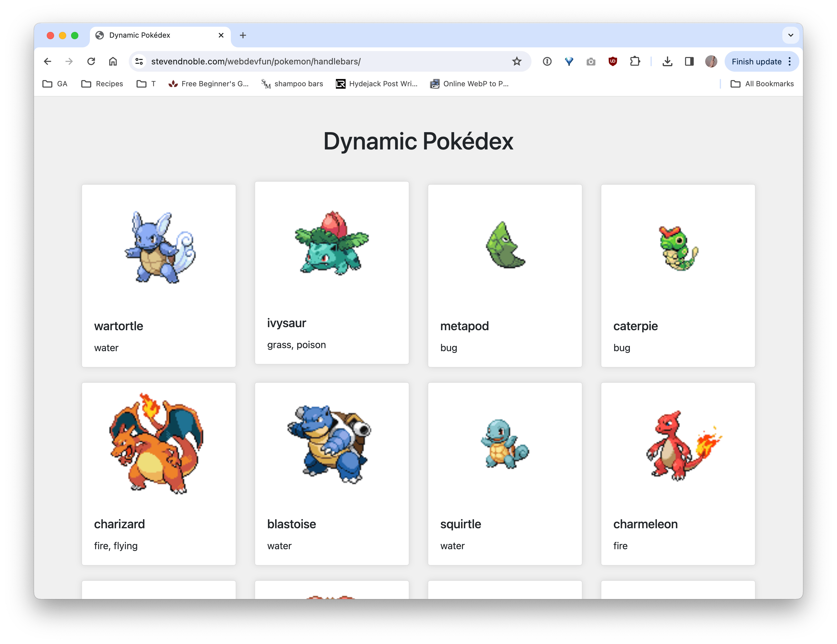The height and width of the screenshot is (644, 837).
Task: Click the charizard sprite image
Action: (156, 443)
